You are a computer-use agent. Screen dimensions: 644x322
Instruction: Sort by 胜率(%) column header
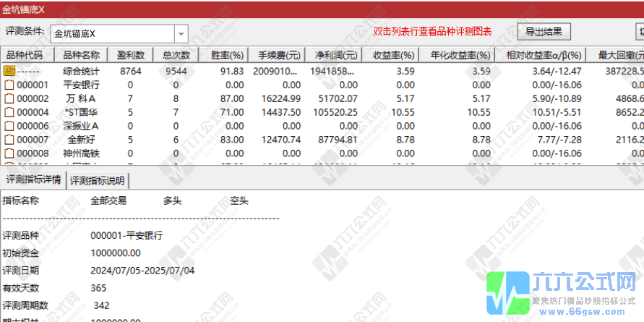(220, 56)
